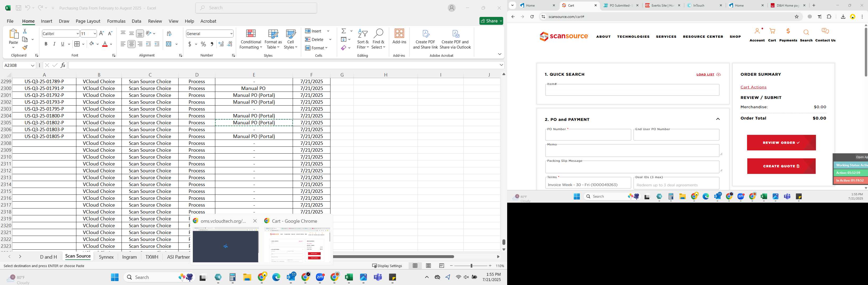Click AutoSum sigma icon
Viewport: 868px width, 285px height.
[344, 31]
